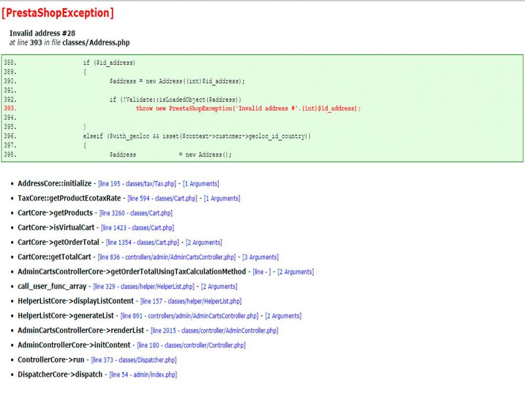
Task: Expand 2 Arguments for call_user_func_array
Action: coord(220,287)
